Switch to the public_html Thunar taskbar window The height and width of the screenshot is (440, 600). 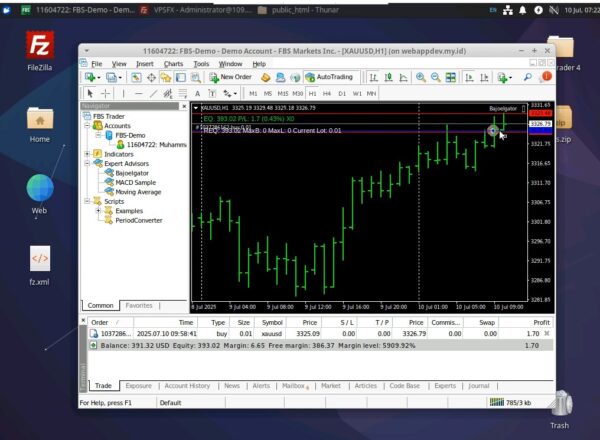[x=299, y=10]
